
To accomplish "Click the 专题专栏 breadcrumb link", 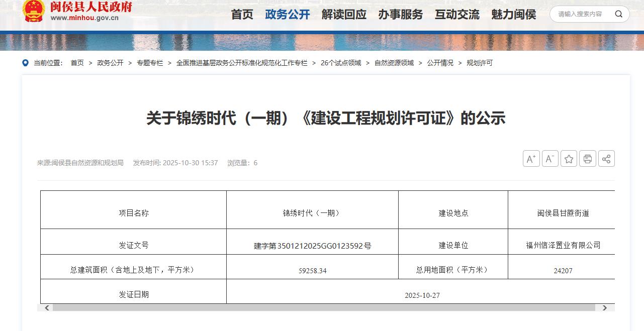I will tap(150, 63).
